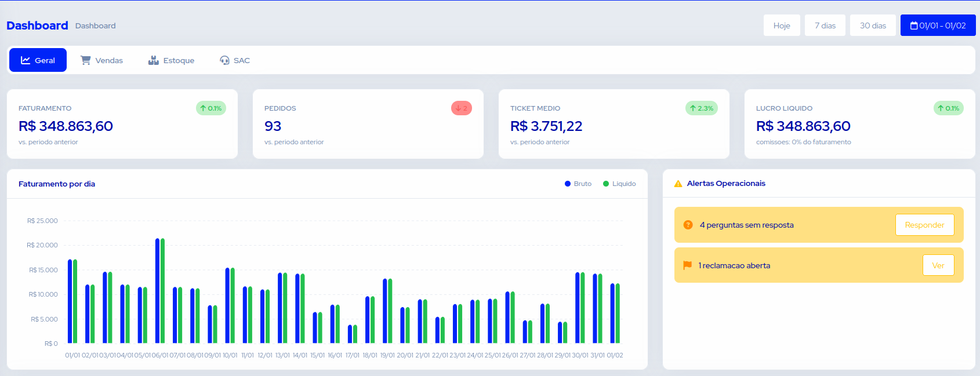Click the Ver button for open complaint
Viewport: 980px width, 376px height.
coord(938,265)
